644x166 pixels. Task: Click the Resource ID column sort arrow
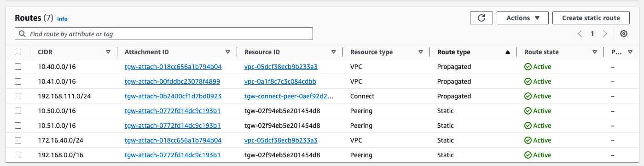(334, 52)
